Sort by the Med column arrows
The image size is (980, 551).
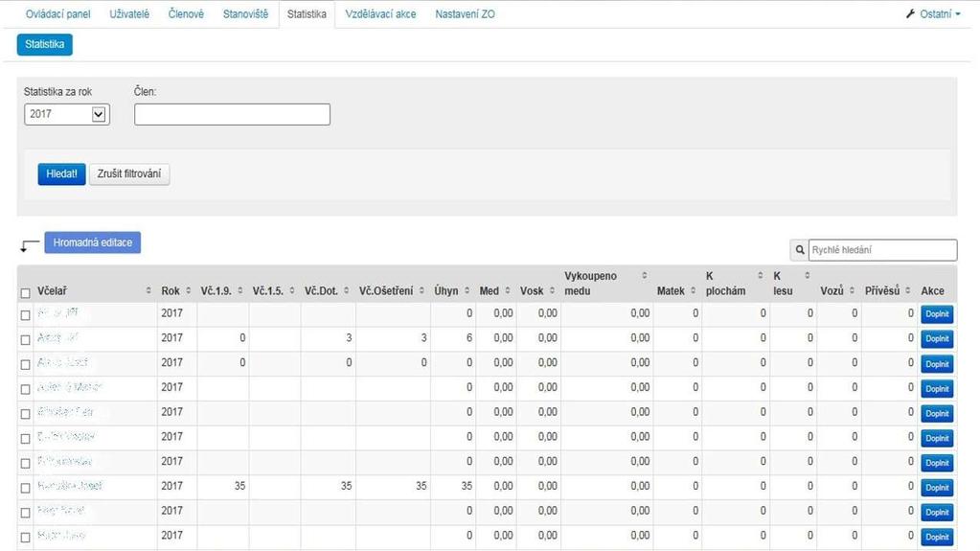pyautogui.click(x=508, y=290)
